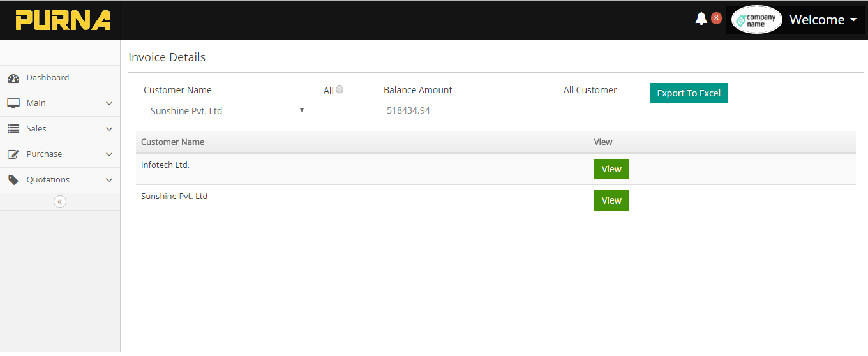Screen dimensions: 868x356
Task: Click the red notification count badge
Action: pyautogui.click(x=716, y=18)
